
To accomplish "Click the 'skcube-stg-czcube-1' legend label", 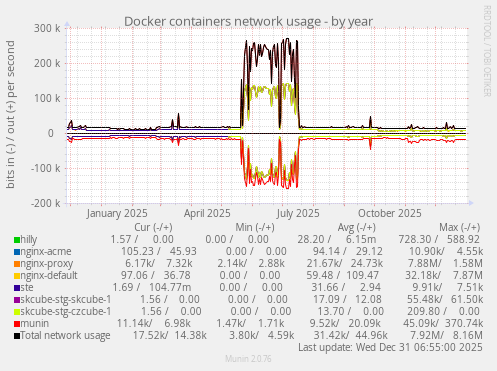I will (x=66, y=311).
